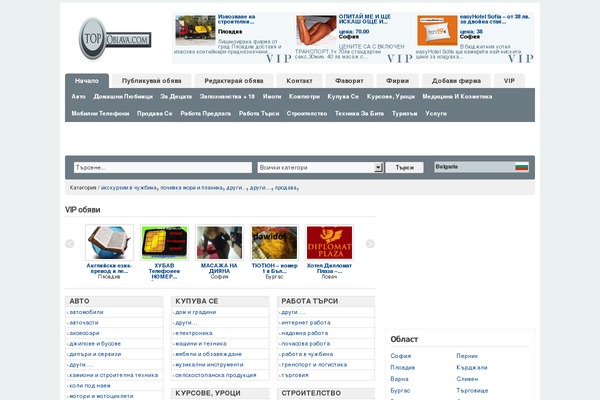
Task: Filter by София region
Action: click(x=401, y=356)
